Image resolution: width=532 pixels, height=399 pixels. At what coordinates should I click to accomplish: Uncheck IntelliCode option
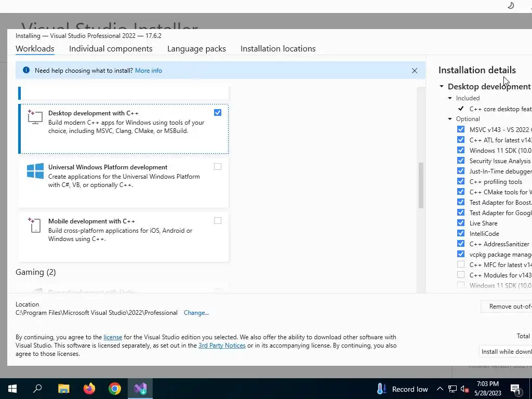460,233
